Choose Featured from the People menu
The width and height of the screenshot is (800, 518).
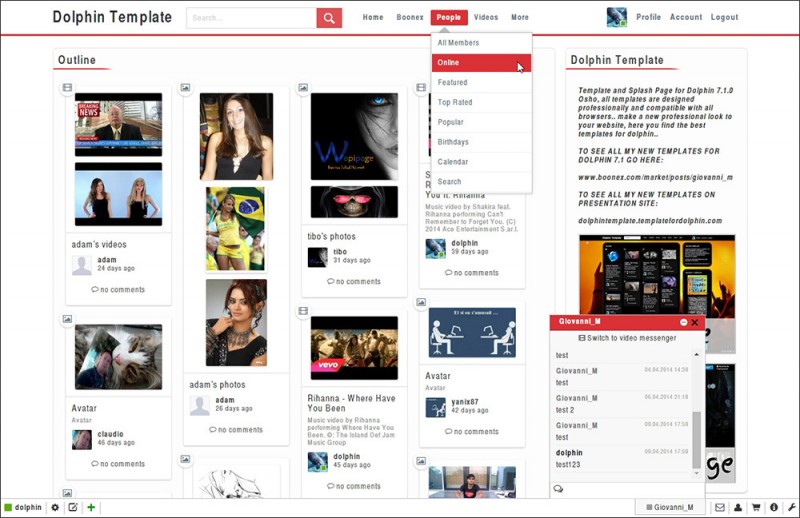pos(481,83)
